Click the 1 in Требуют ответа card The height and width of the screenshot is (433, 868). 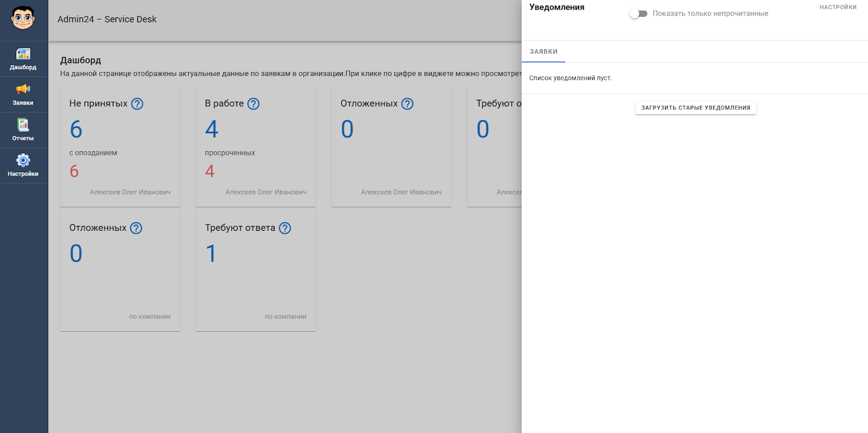[211, 253]
